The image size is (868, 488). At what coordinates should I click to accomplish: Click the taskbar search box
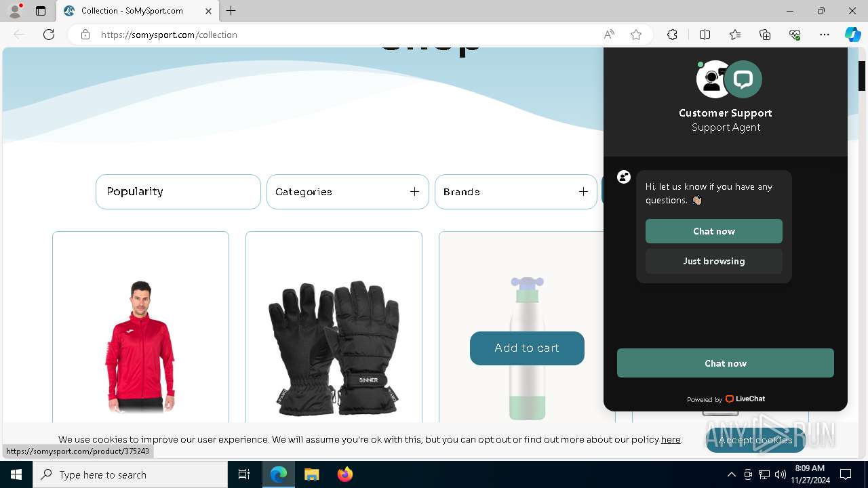point(130,474)
